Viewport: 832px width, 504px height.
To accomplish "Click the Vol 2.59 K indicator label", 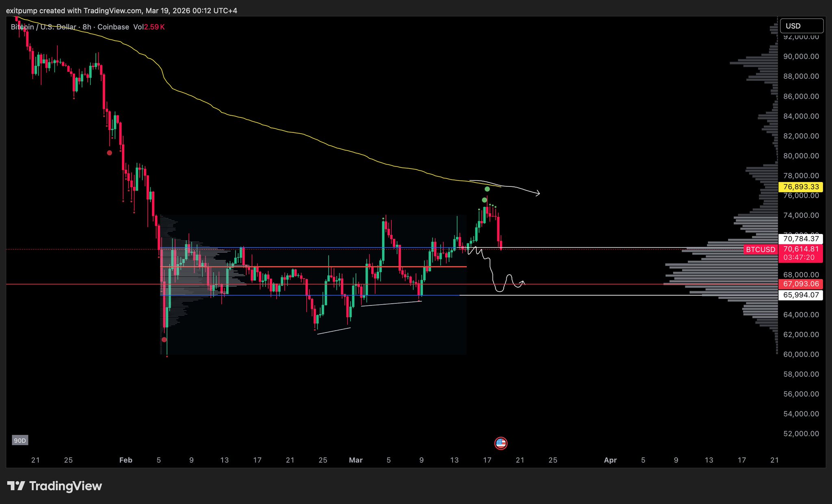I will click(149, 27).
